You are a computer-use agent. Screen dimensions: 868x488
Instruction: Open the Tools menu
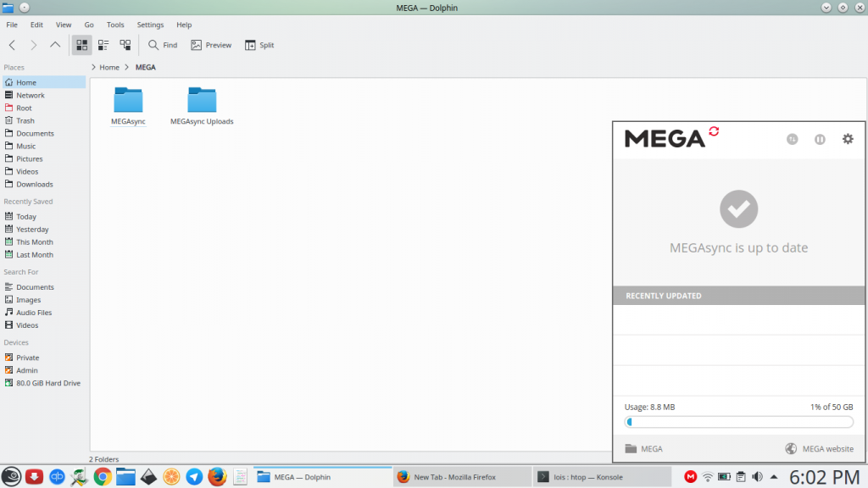point(115,25)
